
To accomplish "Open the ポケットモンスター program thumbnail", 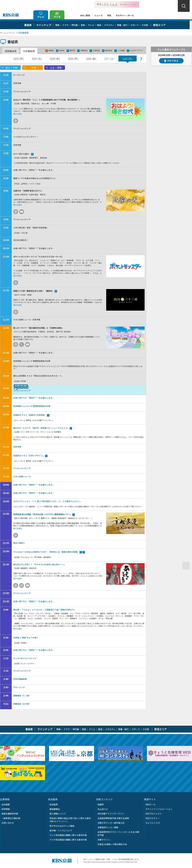I will (125, 266).
